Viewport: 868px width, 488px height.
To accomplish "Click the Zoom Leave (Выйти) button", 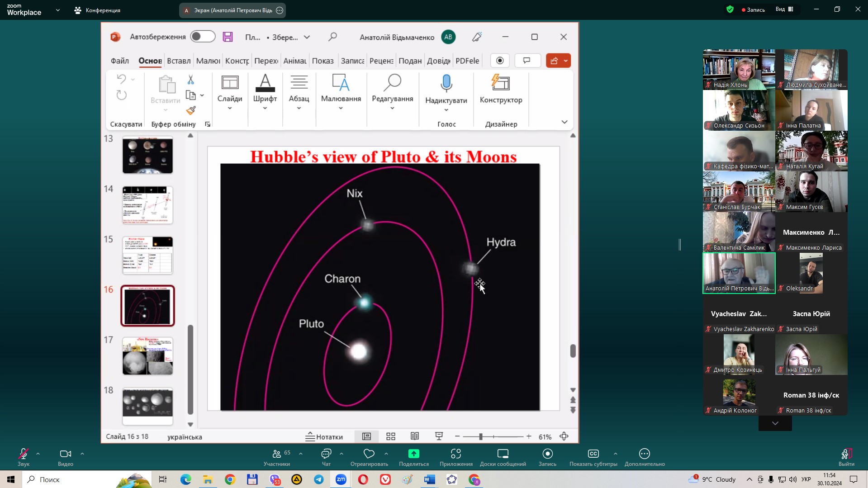I will click(846, 457).
